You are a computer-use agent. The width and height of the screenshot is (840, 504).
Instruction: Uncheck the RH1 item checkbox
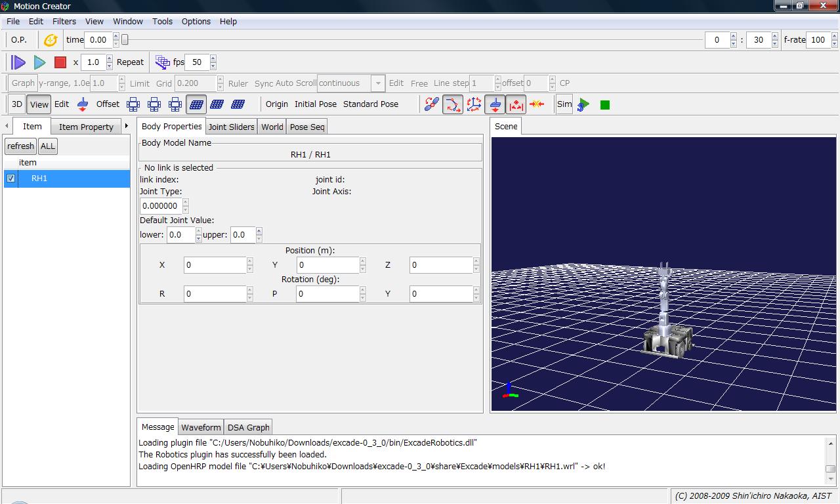pyautogui.click(x=11, y=178)
